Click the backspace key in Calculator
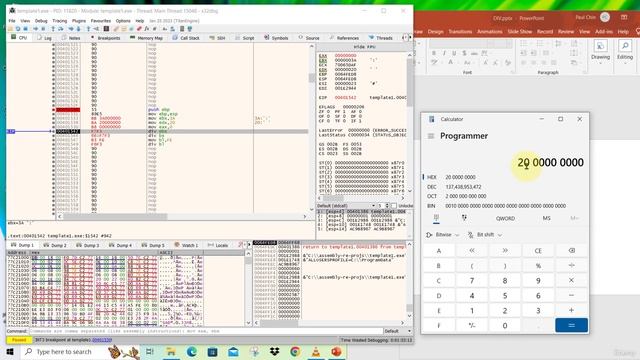640x360 pixels. coord(571,251)
